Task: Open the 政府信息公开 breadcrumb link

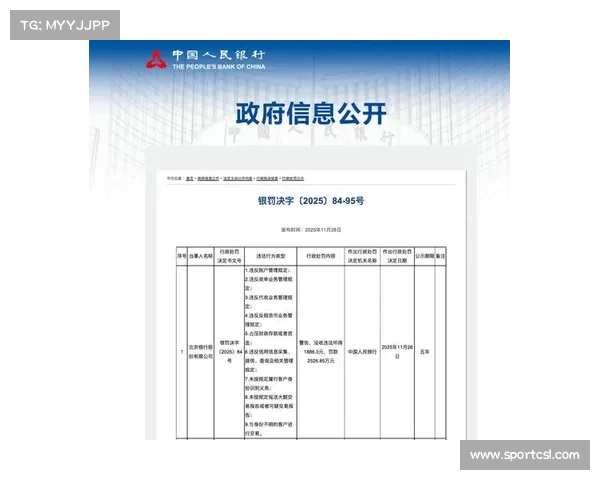Action: [x=208, y=178]
